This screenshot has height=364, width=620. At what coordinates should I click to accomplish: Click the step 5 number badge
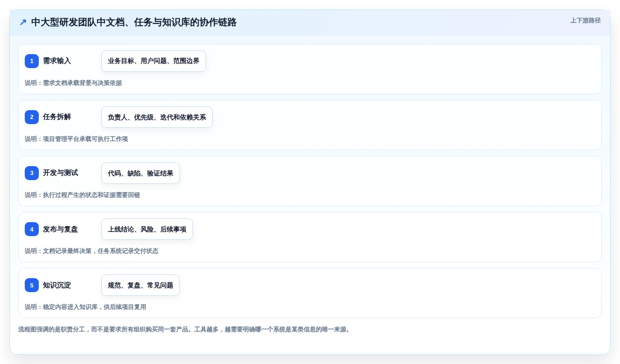[32, 285]
